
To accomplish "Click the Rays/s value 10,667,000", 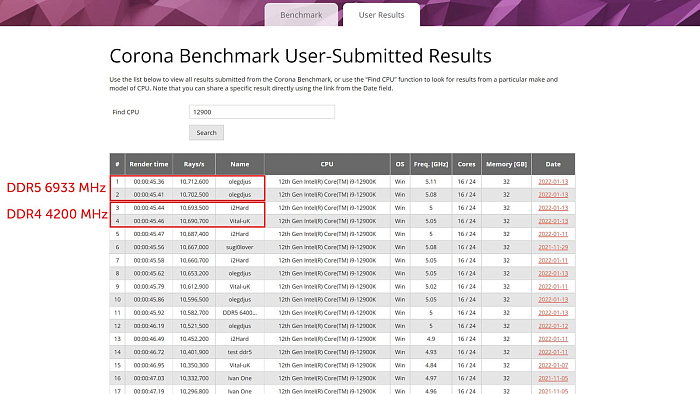I will (194, 247).
